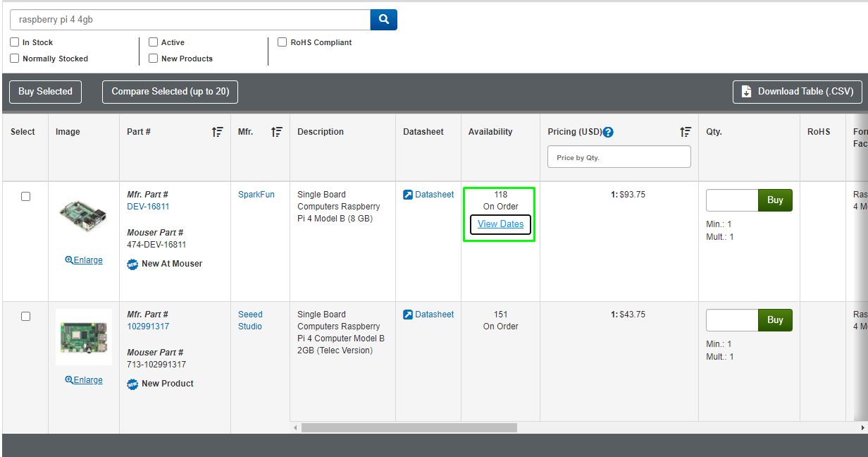Click the Price by Qty. input
The width and height of the screenshot is (868, 457).
619,157
